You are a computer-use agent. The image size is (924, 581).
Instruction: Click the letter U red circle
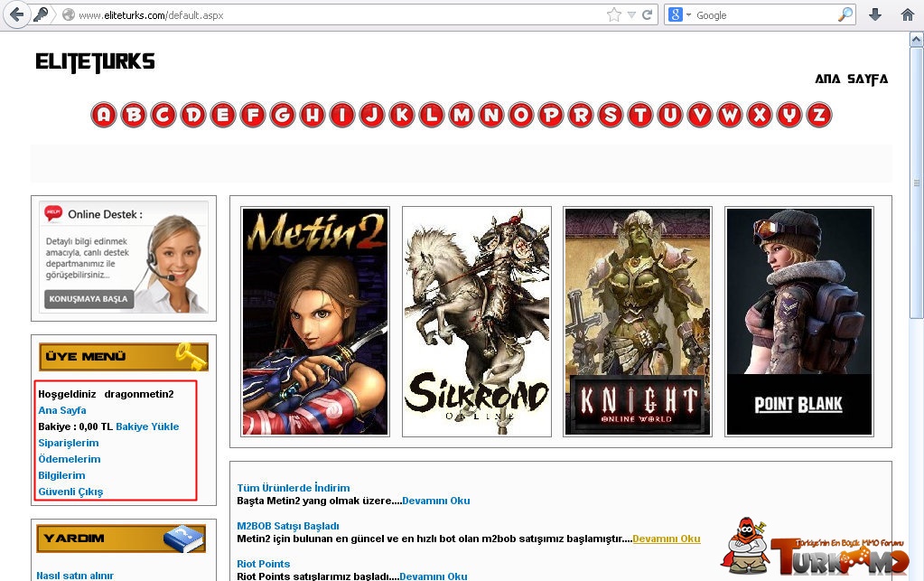tap(670, 115)
